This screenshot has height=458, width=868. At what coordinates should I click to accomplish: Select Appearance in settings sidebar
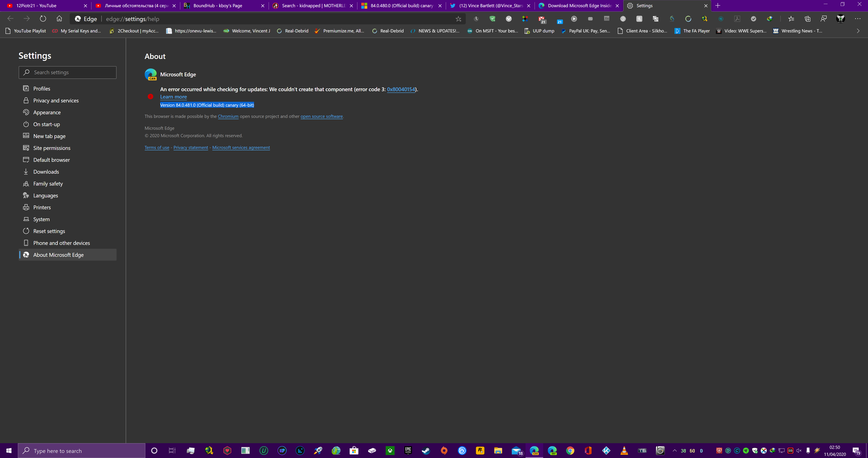[47, 112]
